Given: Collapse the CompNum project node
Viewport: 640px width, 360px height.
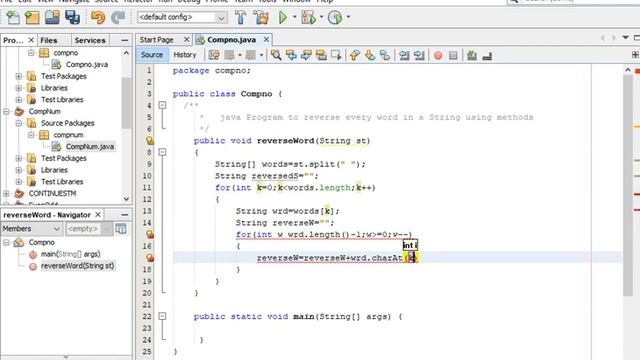Looking at the screenshot, I should [x=7, y=111].
